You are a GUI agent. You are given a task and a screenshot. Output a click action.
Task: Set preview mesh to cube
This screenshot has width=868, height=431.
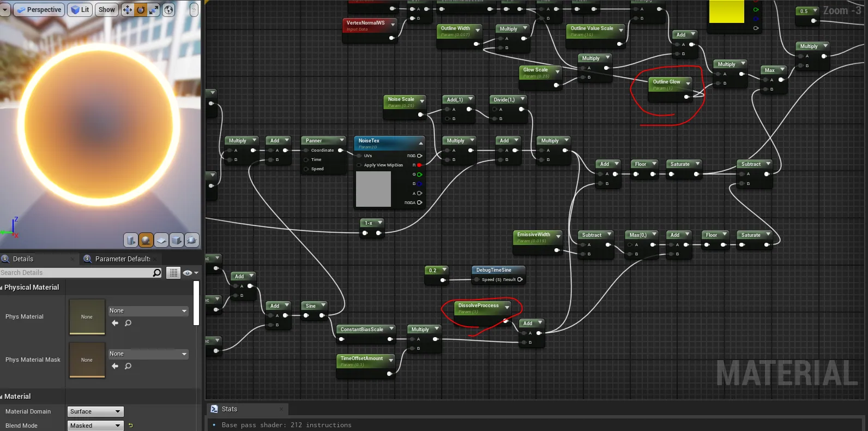tap(177, 240)
